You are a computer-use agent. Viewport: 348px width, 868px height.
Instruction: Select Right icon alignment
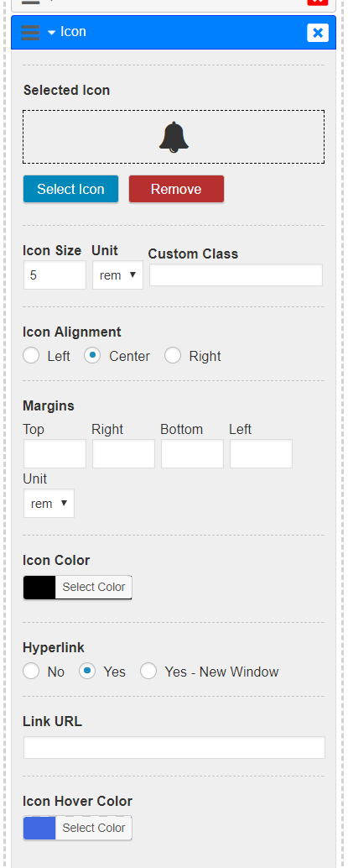173,355
